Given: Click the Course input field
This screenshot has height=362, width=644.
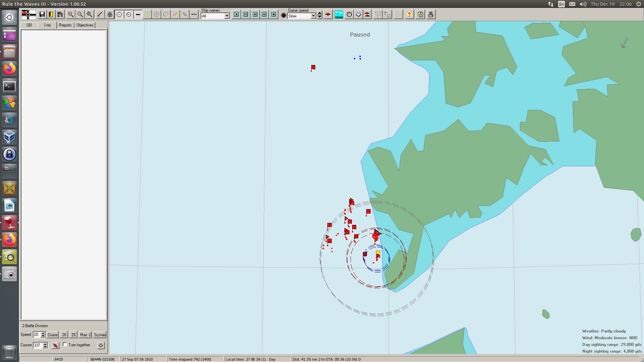Looking at the screenshot, I should [37, 345].
